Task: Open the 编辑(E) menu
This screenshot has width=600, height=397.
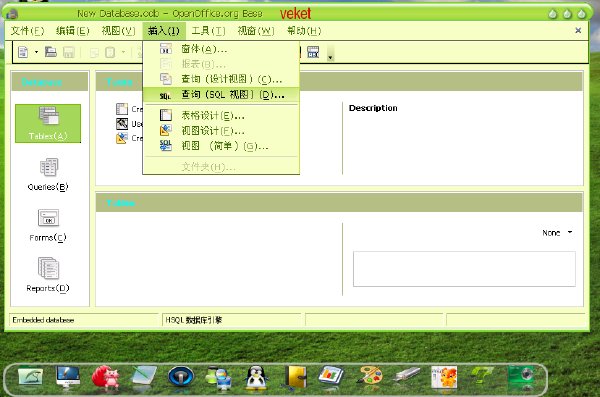Action: [73, 31]
